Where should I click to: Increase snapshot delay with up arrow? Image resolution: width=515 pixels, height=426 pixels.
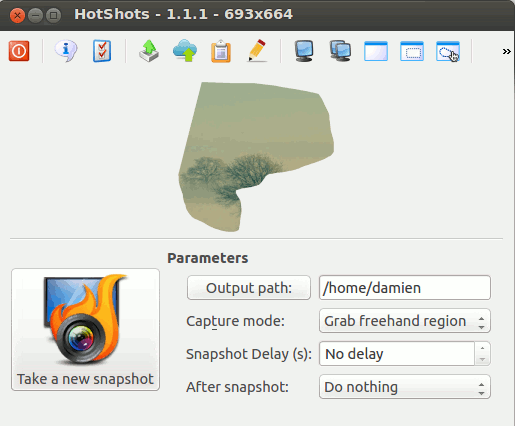pos(482,348)
